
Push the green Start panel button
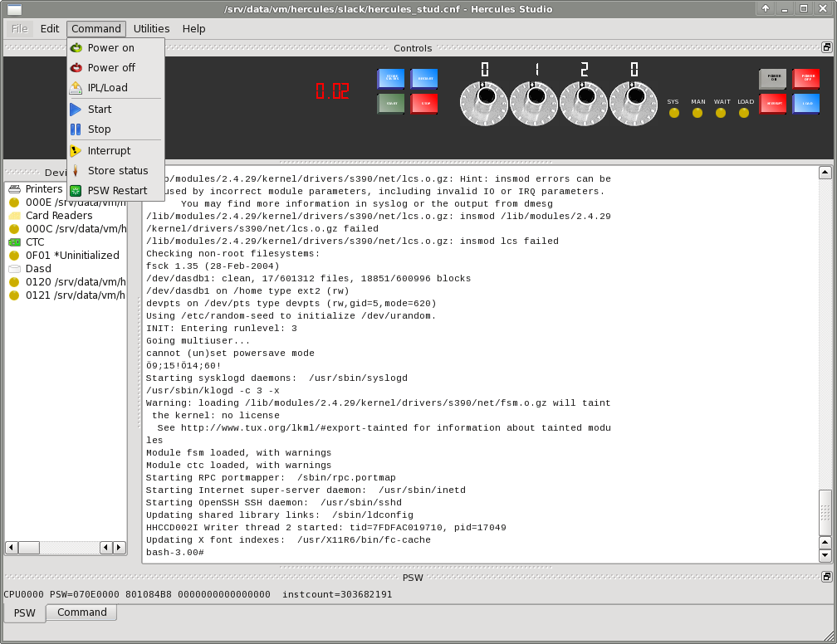[391, 103]
